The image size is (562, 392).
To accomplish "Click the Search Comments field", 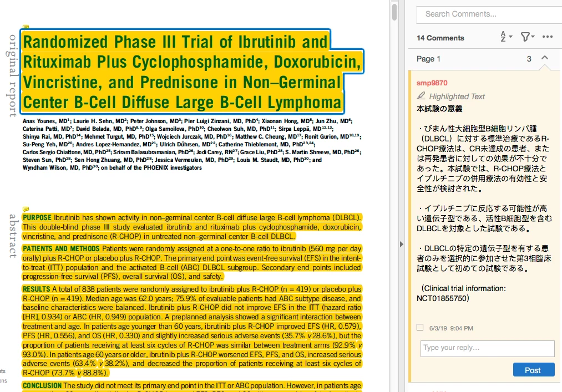I will pyautogui.click(x=489, y=14).
